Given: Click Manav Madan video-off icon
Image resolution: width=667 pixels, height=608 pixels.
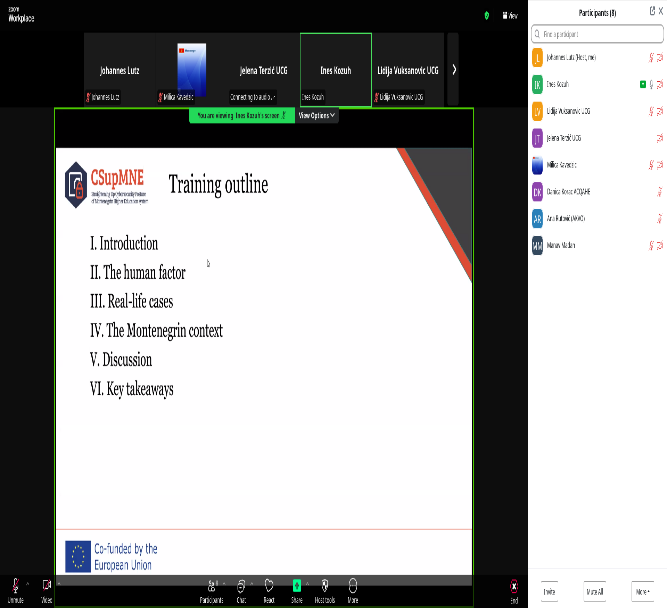Looking at the screenshot, I should pyautogui.click(x=660, y=245).
